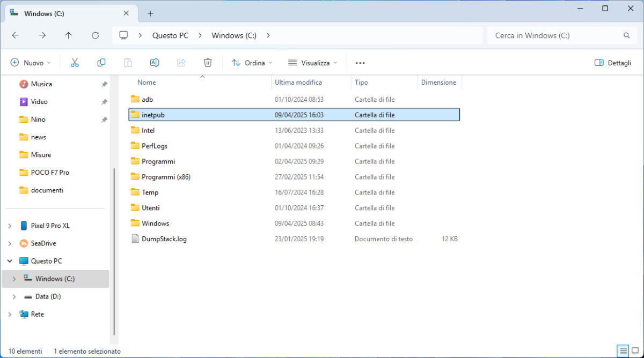Click the up-one-level arrow icon
Viewport: 644px width, 358px height.
pyautogui.click(x=68, y=35)
